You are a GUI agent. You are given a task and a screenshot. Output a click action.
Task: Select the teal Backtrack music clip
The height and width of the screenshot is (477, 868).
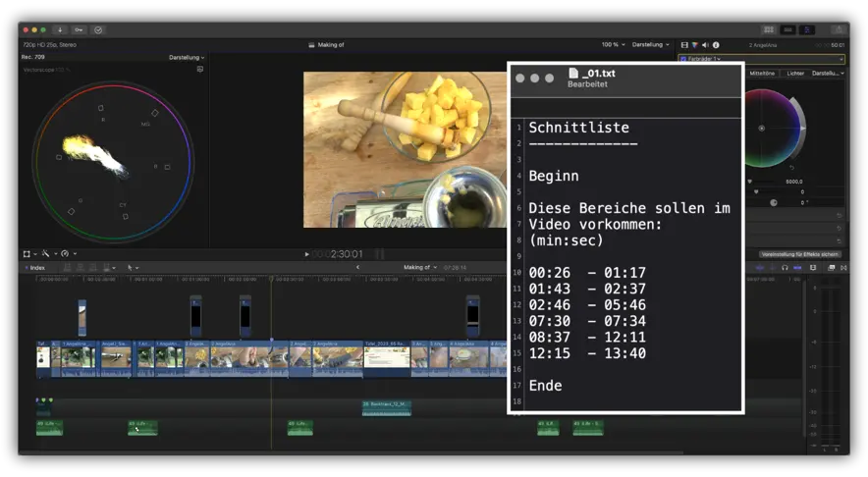(387, 408)
